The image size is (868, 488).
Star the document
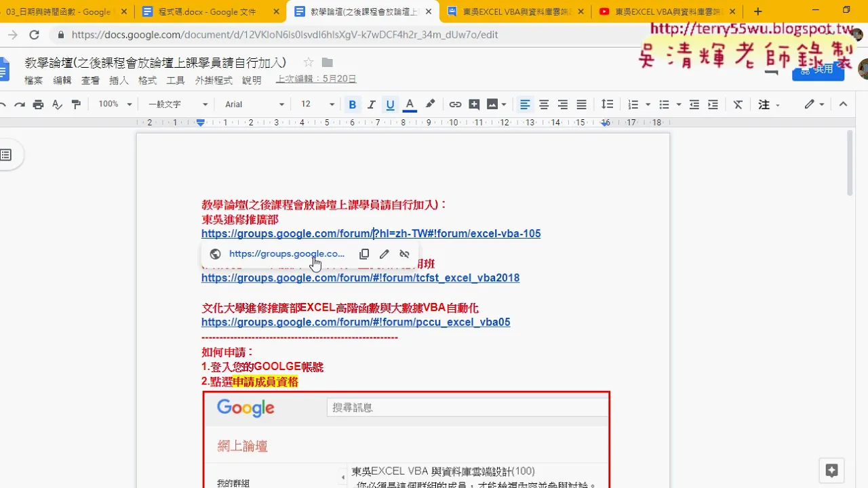point(309,62)
